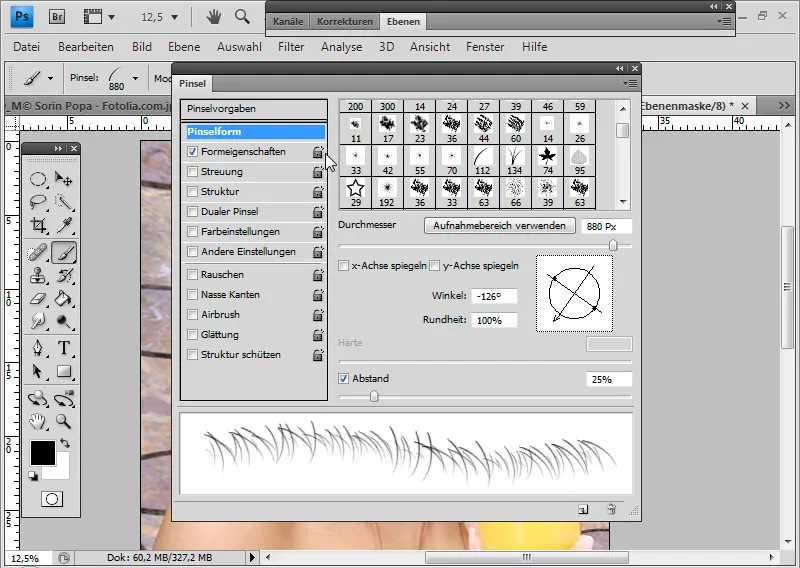The width and height of the screenshot is (800, 568).
Task: Select the Magic Wand tool
Action: [x=64, y=202]
